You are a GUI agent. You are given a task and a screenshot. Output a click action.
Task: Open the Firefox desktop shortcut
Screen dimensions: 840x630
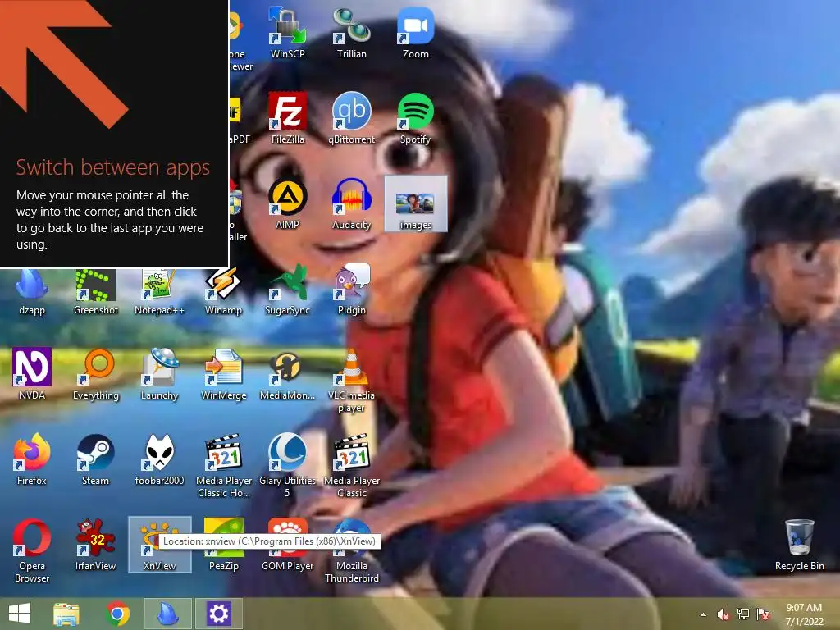(x=32, y=459)
